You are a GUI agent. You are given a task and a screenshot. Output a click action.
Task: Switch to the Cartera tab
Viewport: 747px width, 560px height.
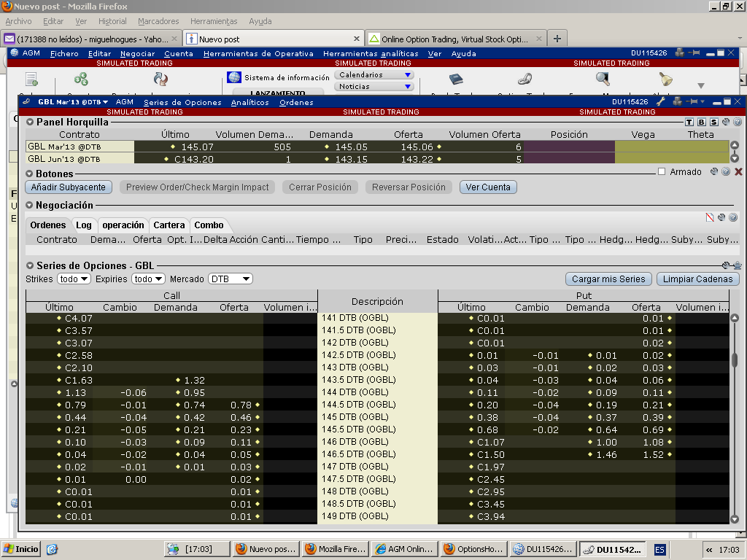tap(169, 225)
